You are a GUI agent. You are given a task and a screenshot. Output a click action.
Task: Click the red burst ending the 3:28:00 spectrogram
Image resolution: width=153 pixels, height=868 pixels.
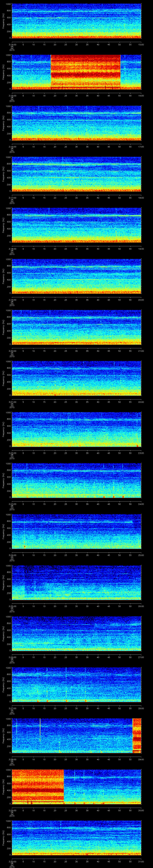click(137, 736)
